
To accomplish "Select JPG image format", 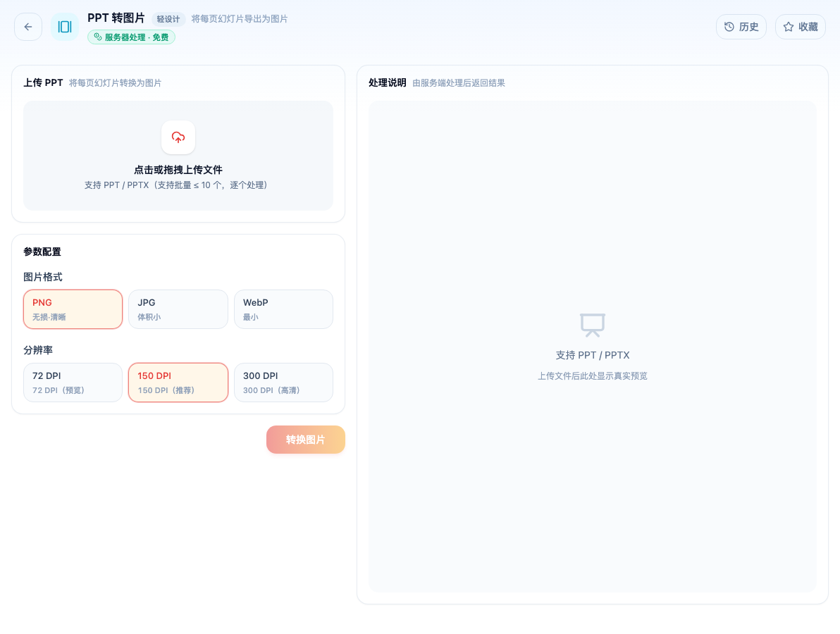I will (178, 309).
